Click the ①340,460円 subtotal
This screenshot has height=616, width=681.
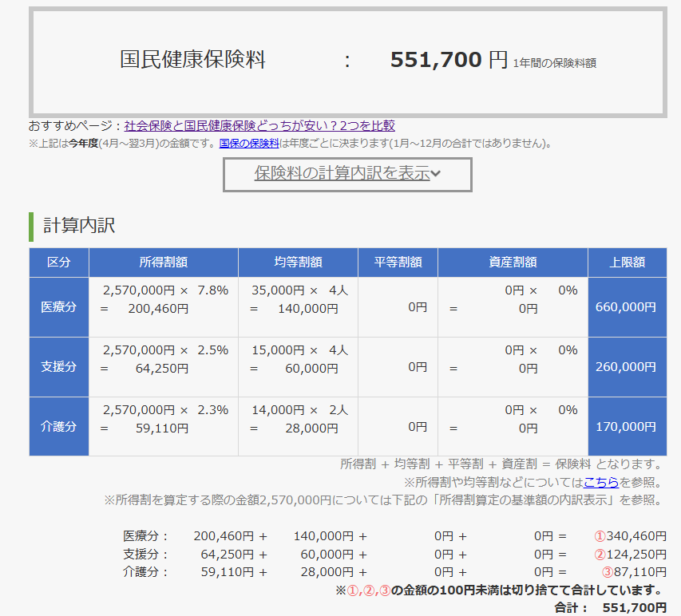coord(630,536)
